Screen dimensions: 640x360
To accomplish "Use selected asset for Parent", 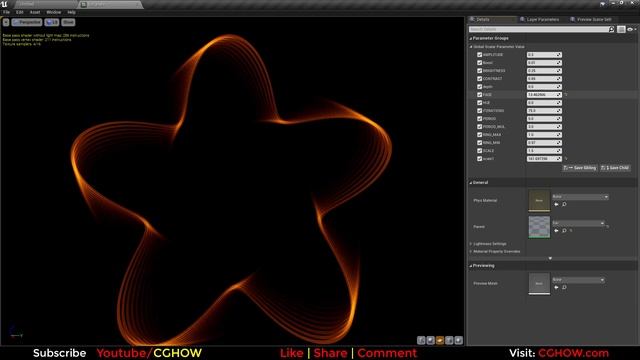I will click(556, 231).
